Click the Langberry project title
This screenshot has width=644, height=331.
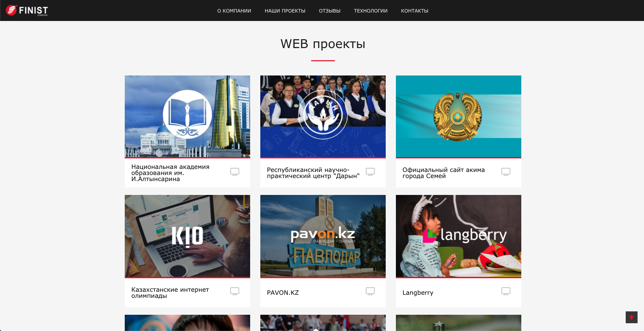418,293
